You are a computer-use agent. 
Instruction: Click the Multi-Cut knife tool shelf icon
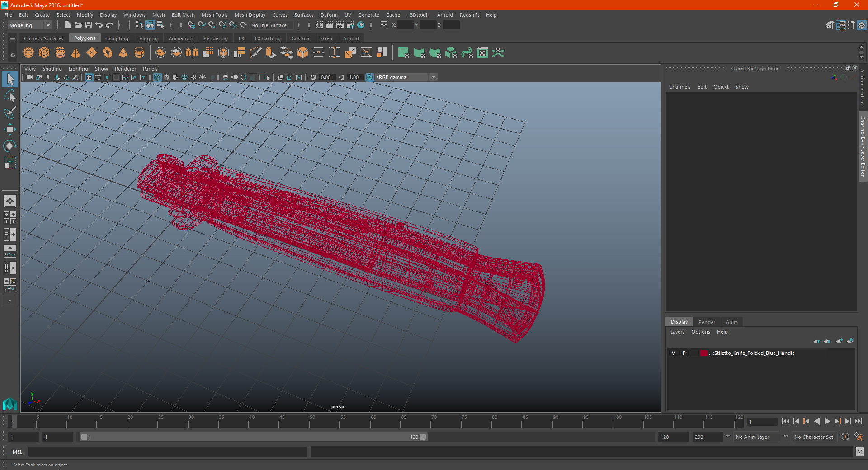click(255, 53)
